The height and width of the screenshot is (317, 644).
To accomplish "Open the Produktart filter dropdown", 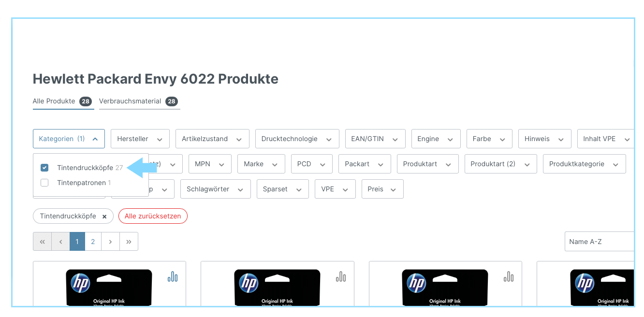I will pyautogui.click(x=428, y=164).
